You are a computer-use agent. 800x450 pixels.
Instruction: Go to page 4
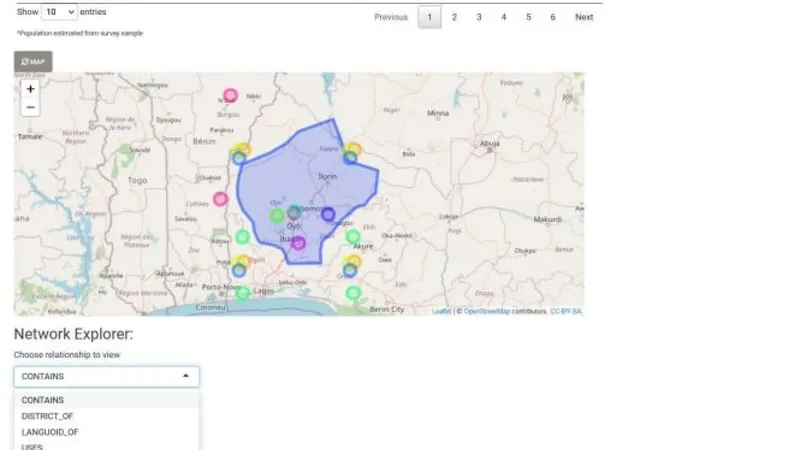click(x=504, y=17)
